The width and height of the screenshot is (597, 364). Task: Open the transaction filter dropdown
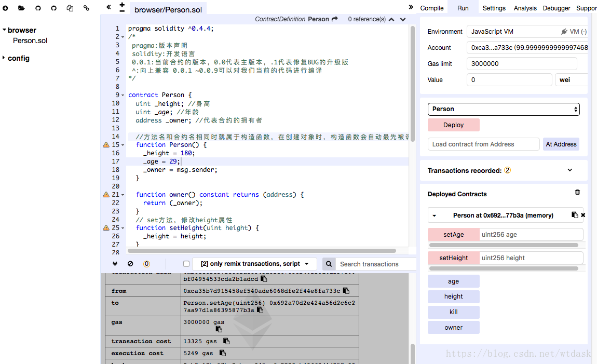coord(255,264)
